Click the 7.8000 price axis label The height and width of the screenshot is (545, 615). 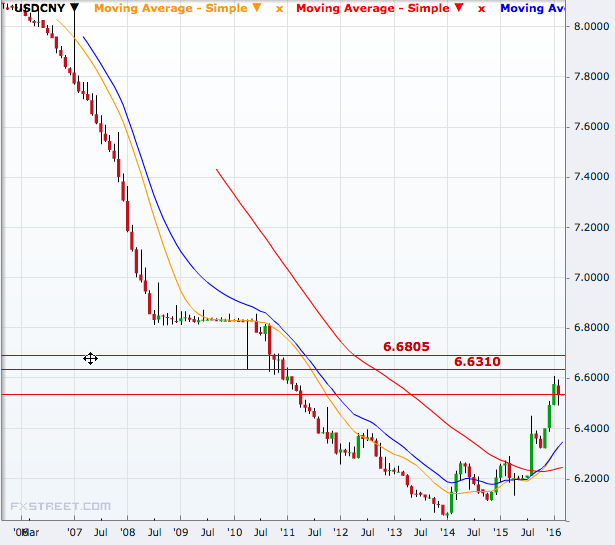[591, 76]
